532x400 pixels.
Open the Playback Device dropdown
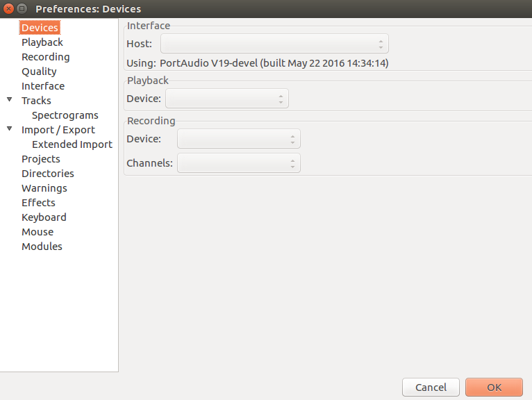click(x=226, y=99)
